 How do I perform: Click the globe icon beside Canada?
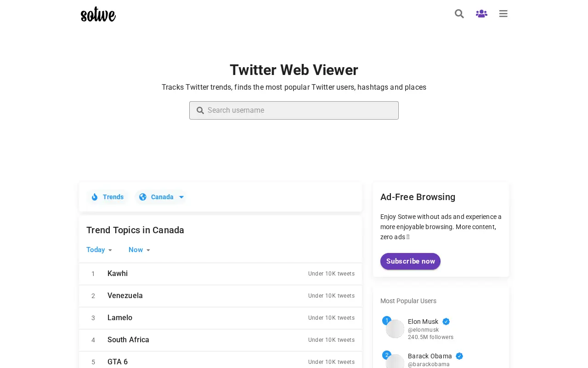pyautogui.click(x=143, y=197)
